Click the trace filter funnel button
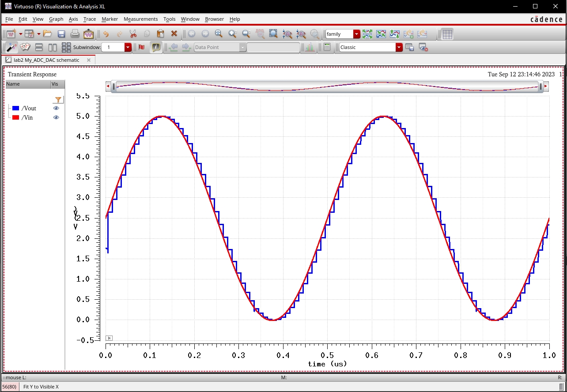This screenshot has height=392, width=567. (x=58, y=100)
